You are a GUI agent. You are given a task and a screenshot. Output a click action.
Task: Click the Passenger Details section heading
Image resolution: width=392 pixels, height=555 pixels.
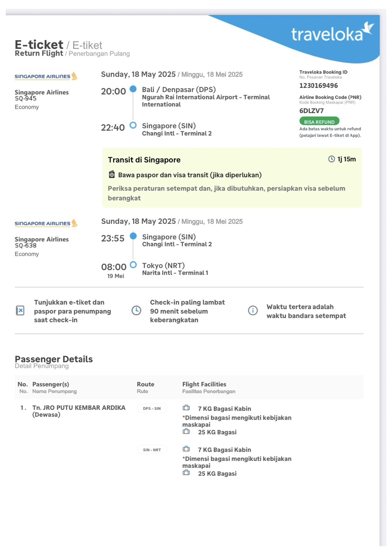coord(54,359)
